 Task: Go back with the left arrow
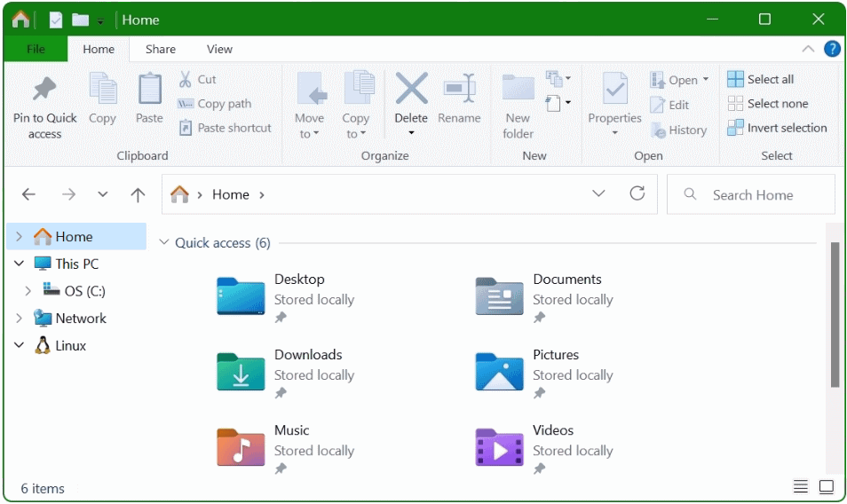(x=28, y=194)
